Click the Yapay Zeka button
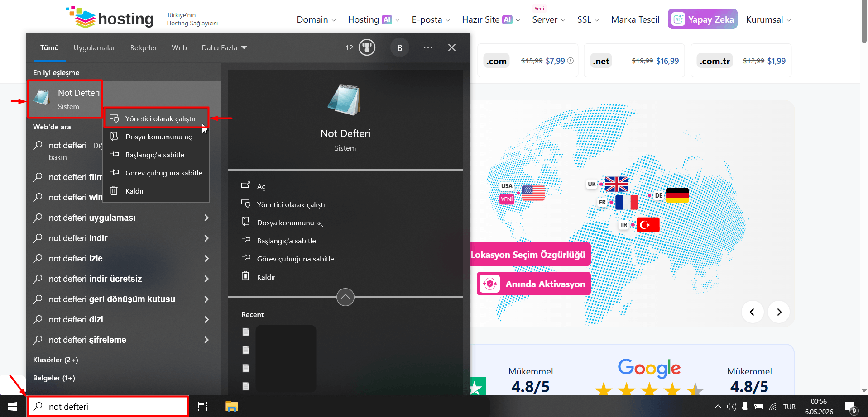This screenshot has width=868, height=417. (703, 19)
